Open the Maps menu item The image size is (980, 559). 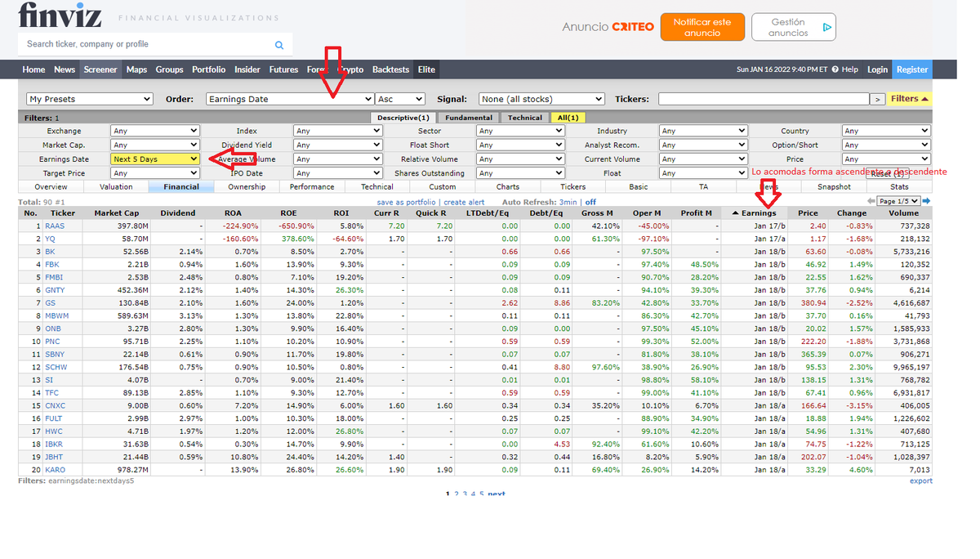pyautogui.click(x=136, y=69)
